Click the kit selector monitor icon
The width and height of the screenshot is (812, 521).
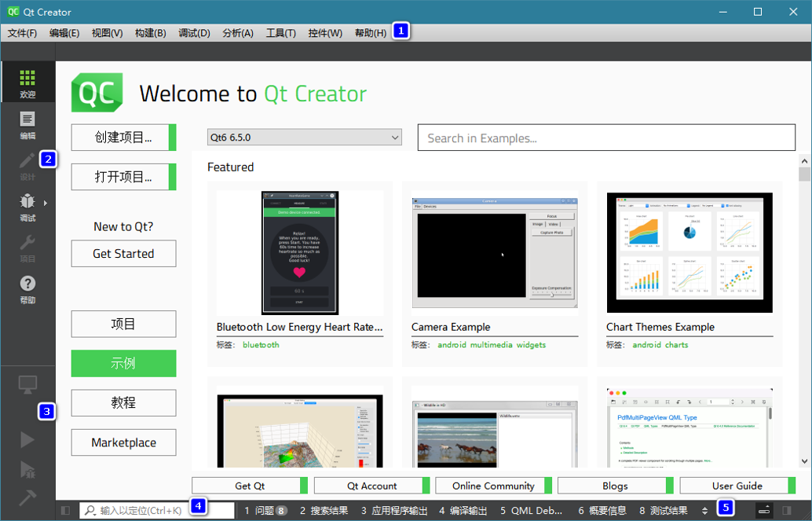[27, 384]
